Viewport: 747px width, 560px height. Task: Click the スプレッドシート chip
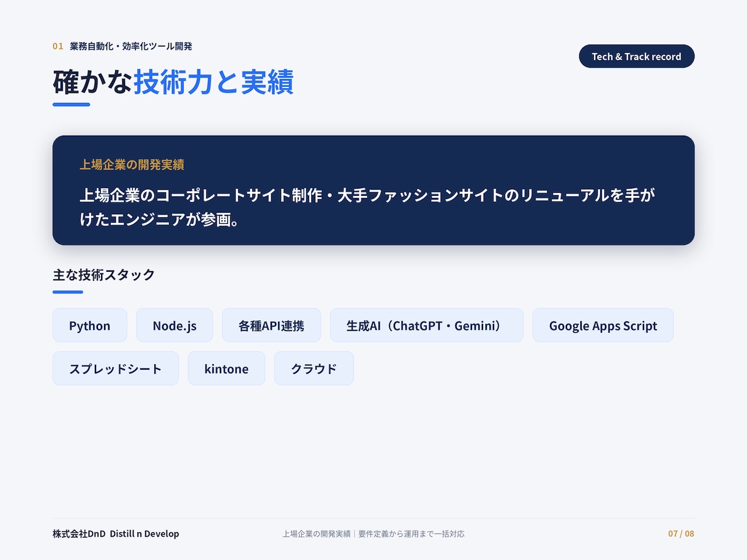(116, 368)
